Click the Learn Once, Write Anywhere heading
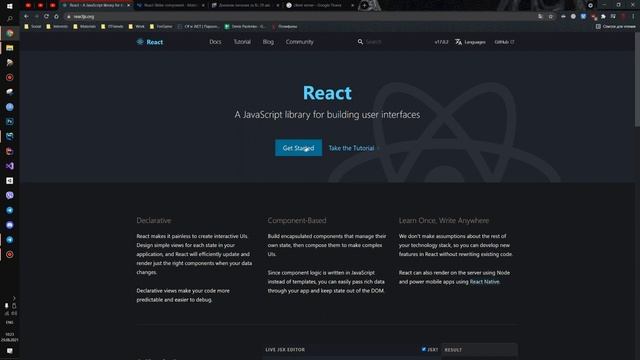The width and height of the screenshot is (640, 360). tap(444, 220)
